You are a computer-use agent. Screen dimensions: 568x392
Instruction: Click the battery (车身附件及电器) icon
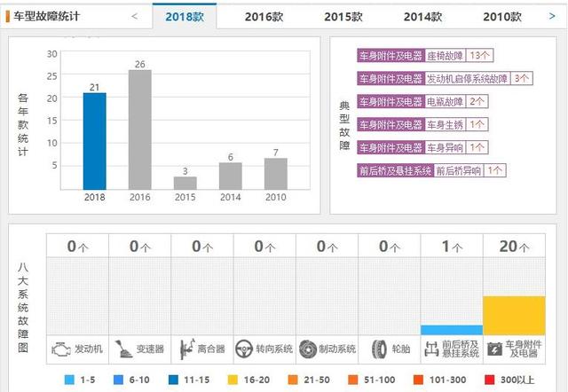(x=494, y=349)
